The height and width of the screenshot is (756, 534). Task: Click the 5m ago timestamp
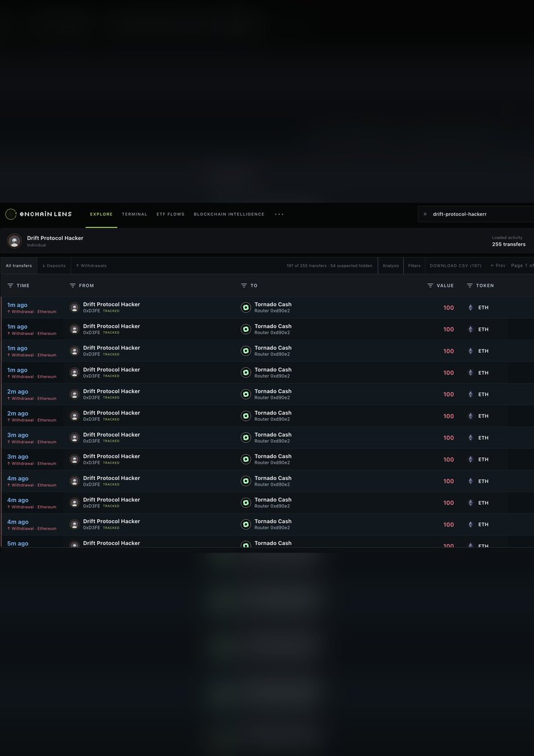[x=18, y=544]
